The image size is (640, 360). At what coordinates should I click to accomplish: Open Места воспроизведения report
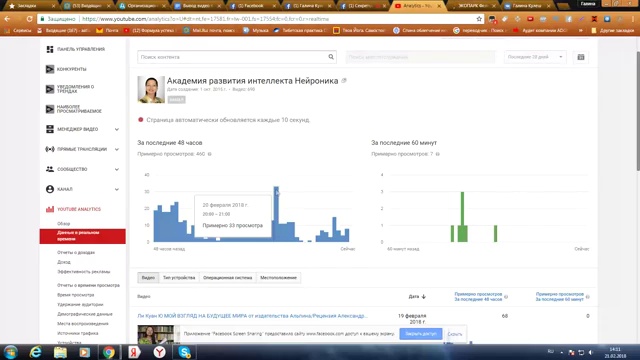pos(83,324)
